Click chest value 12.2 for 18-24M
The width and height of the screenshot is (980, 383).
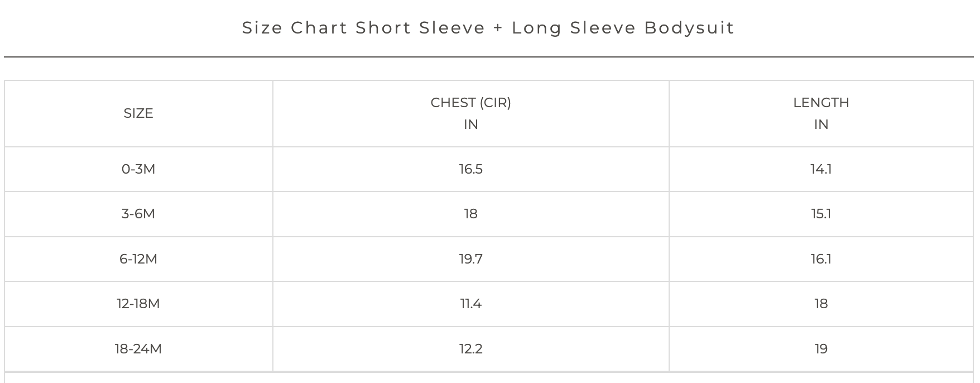(x=470, y=349)
